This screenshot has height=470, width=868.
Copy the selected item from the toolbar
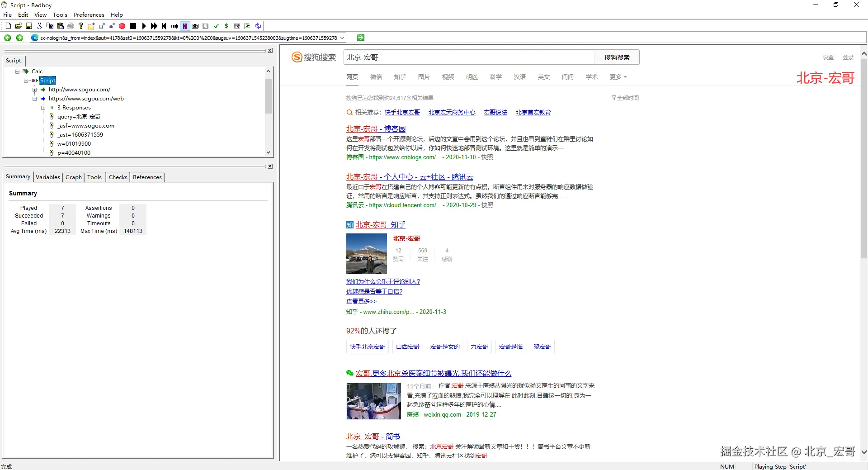pos(50,26)
